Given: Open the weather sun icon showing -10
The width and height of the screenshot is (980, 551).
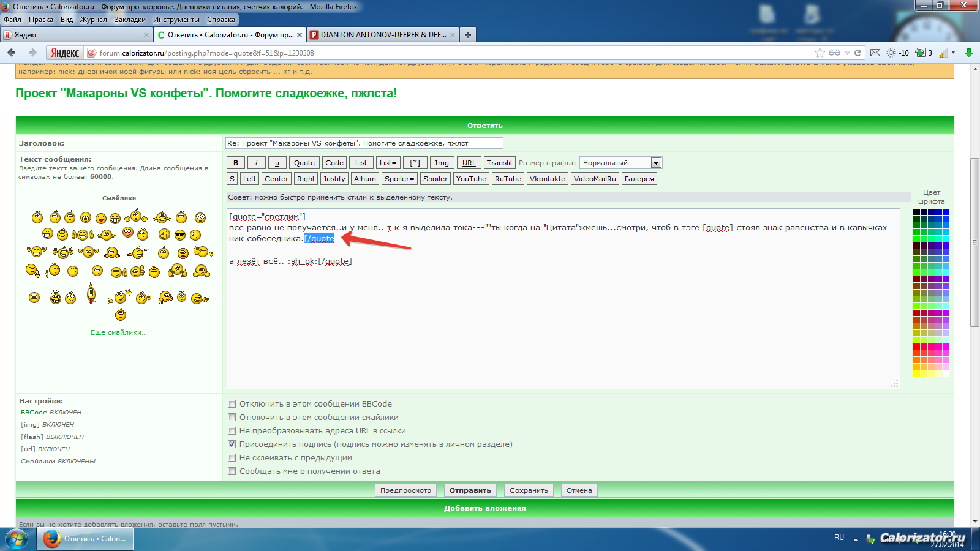Looking at the screenshot, I should point(898,53).
